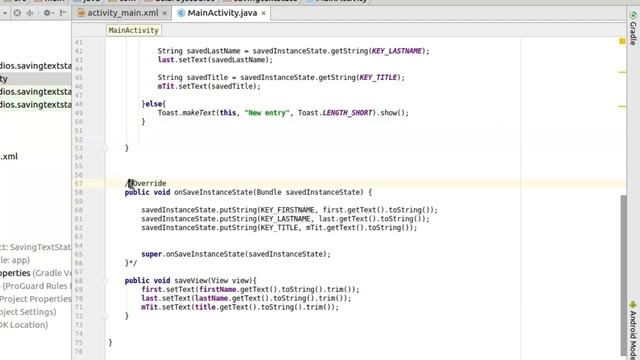
Task: Click 'String savedTitle' declaration
Action: (x=193, y=78)
